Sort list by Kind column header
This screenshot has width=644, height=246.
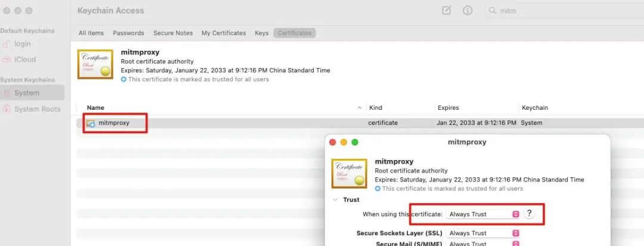click(376, 108)
